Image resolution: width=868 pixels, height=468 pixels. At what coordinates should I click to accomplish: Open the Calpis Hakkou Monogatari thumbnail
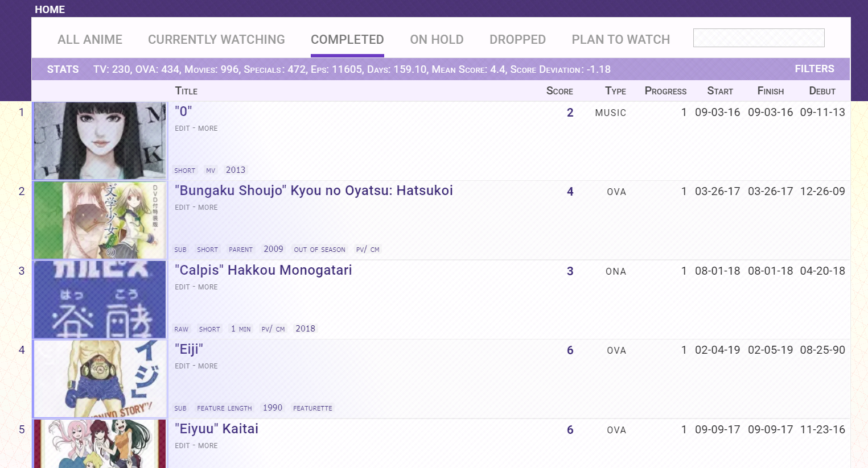click(x=100, y=300)
